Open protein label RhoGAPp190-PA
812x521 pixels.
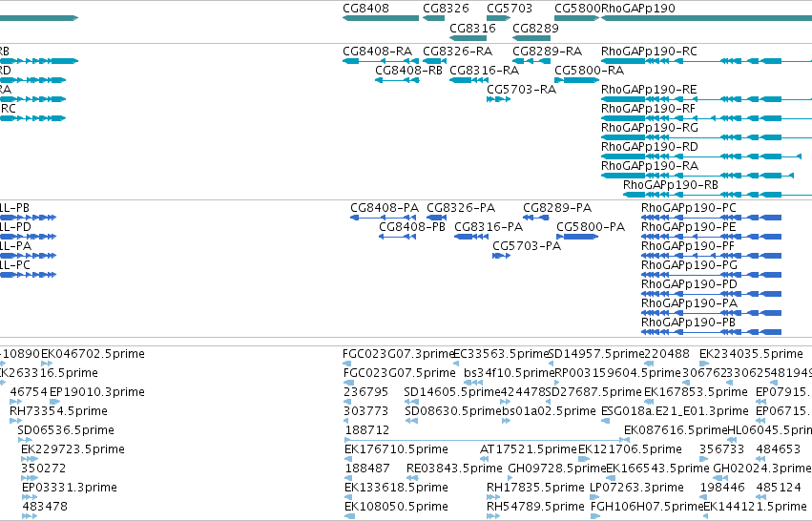coord(689,304)
